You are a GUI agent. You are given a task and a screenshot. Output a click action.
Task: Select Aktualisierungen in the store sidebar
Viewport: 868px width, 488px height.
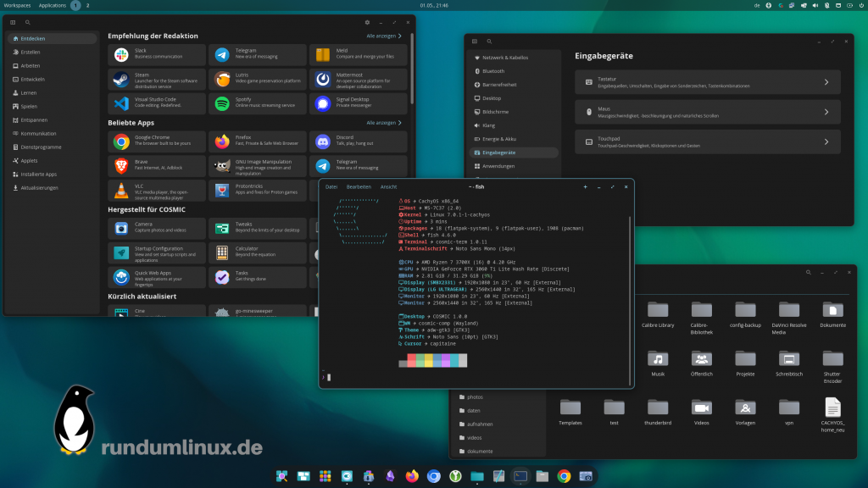pos(52,187)
